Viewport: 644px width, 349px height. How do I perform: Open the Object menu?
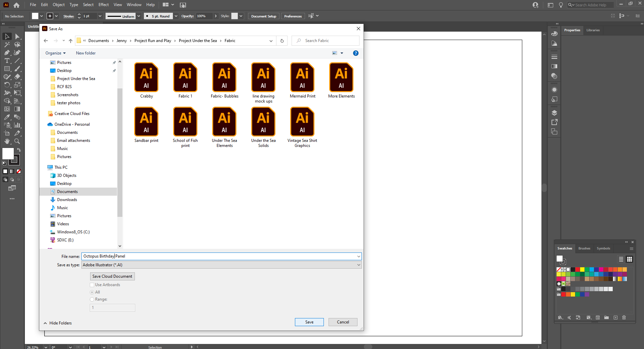pyautogui.click(x=59, y=5)
